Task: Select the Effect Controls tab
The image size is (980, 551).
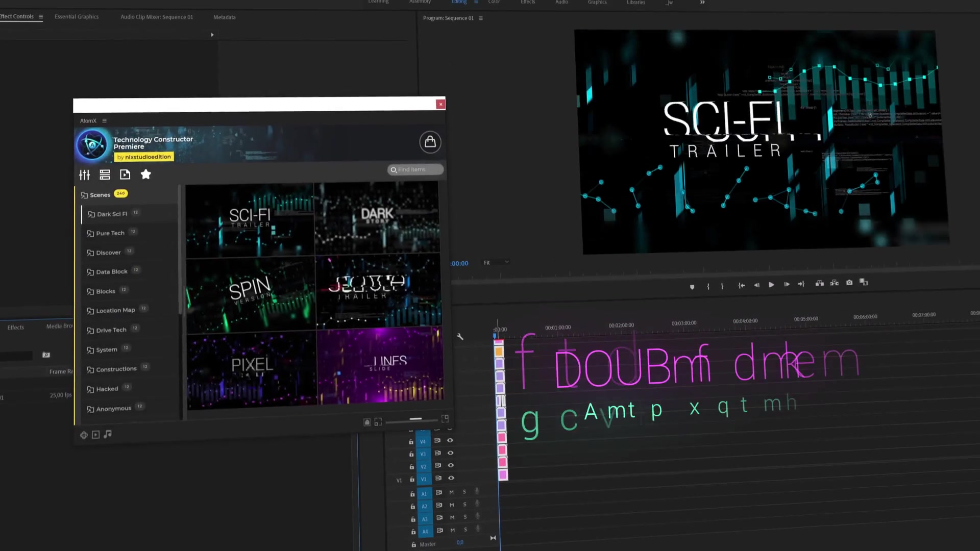Action: tap(16, 16)
